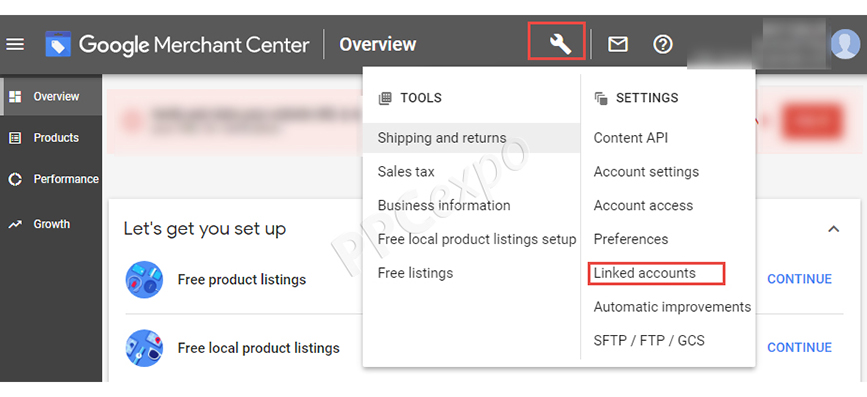Click the Products list icon in sidebar
This screenshot has height=397, width=867.
(15, 138)
